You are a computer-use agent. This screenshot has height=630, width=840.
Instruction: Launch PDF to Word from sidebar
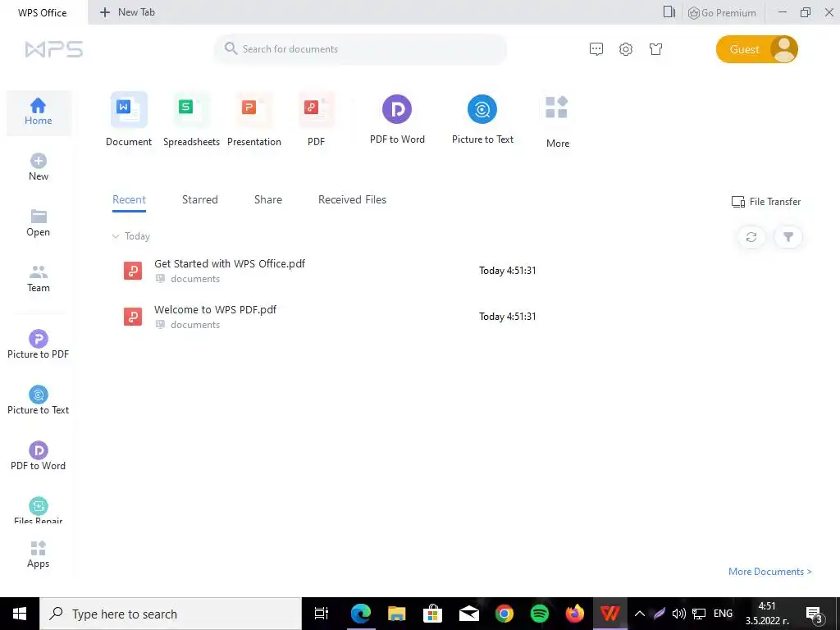point(38,456)
